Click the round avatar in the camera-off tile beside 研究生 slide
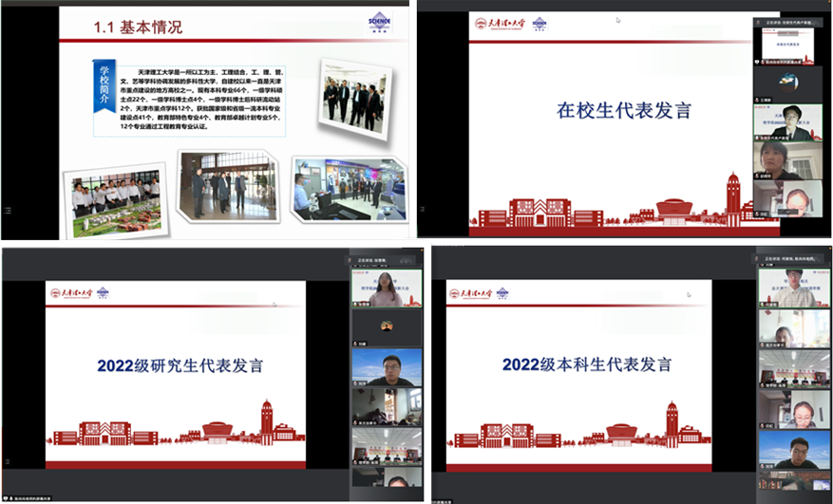833x504 pixels. pos(387,326)
